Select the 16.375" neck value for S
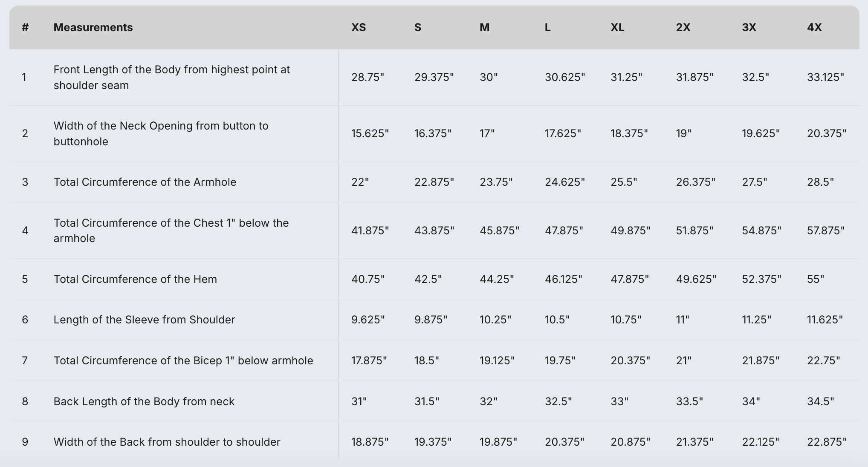868x467 pixels. (433, 133)
